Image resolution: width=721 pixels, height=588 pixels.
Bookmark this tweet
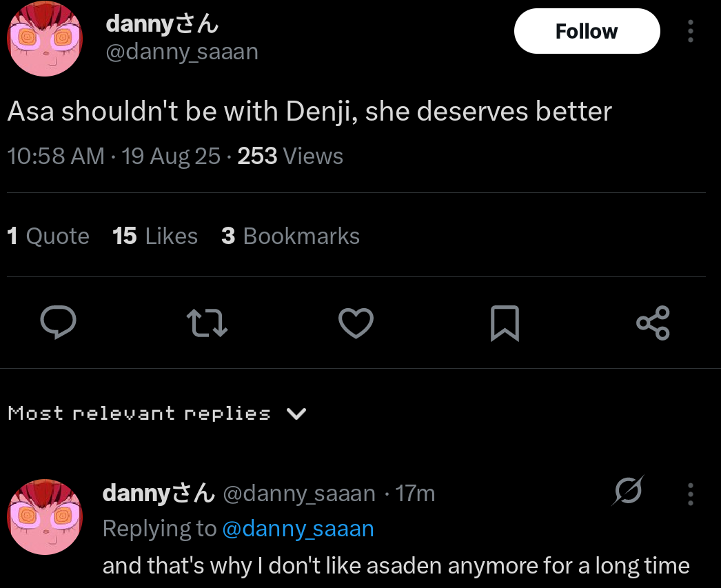click(x=504, y=323)
